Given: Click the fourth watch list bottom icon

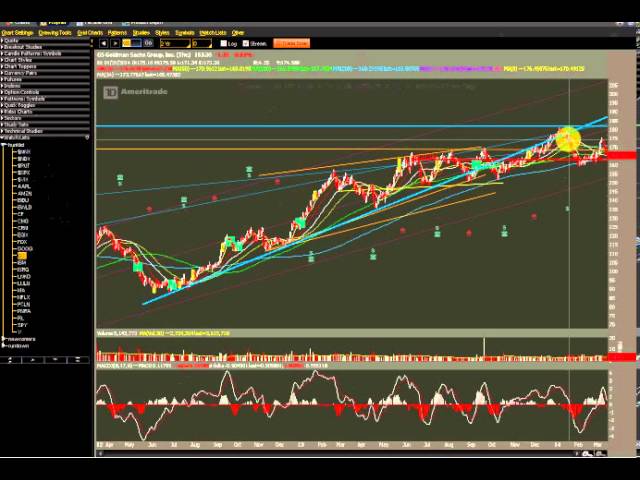Looking at the screenshot, I should 77,360.
